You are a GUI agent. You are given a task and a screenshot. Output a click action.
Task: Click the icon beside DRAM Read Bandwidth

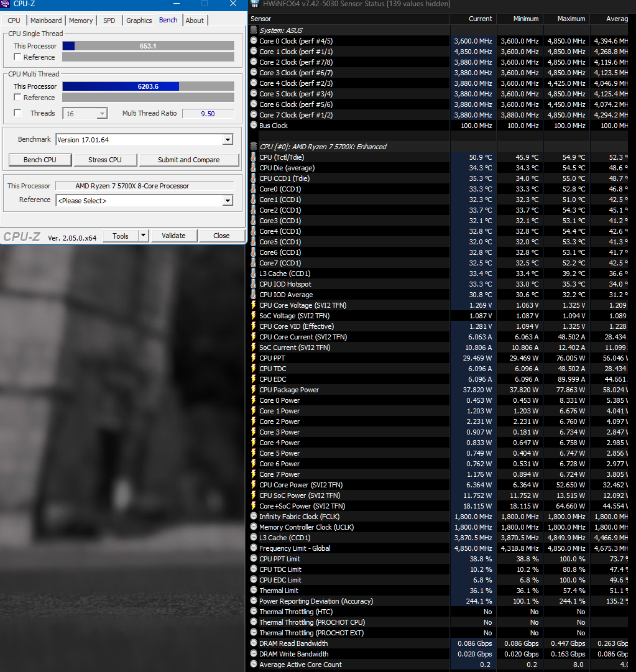click(254, 643)
